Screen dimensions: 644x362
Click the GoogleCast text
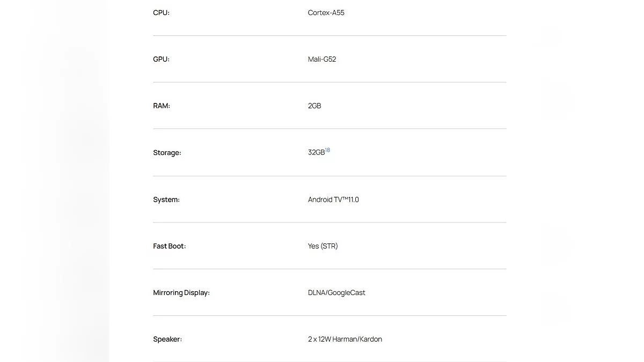[347, 293]
